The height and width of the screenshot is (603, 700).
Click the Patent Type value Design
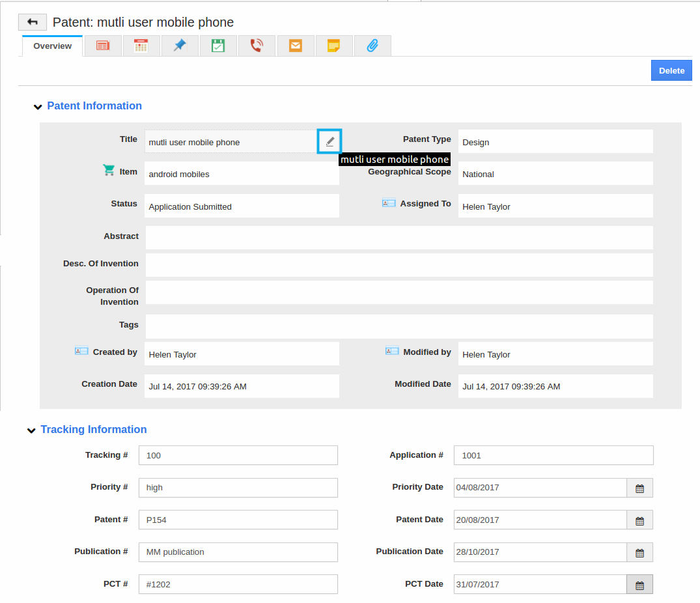click(555, 142)
